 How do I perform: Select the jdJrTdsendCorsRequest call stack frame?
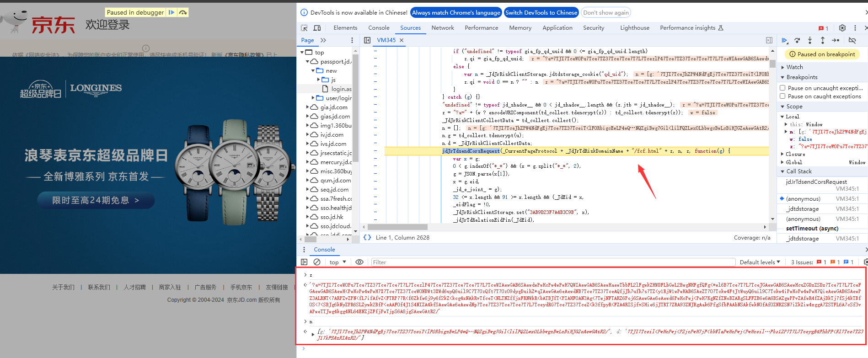[x=822, y=185]
